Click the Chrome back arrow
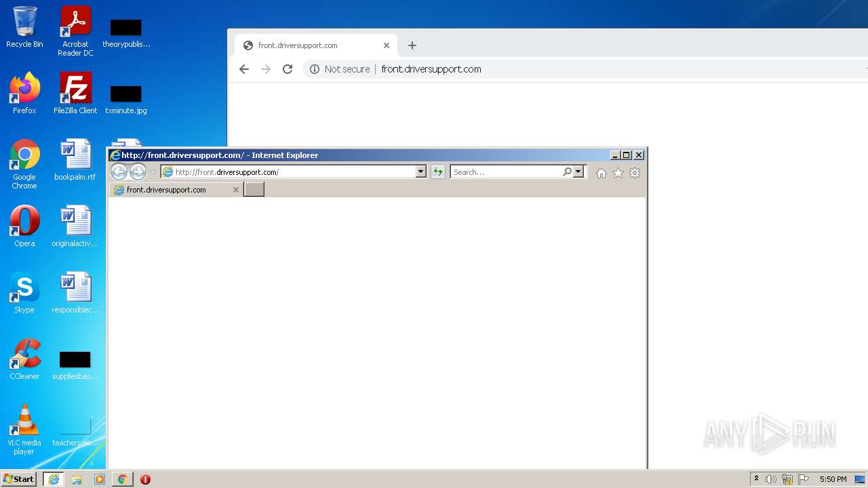Screen dimensions: 868x488 click(x=244, y=69)
